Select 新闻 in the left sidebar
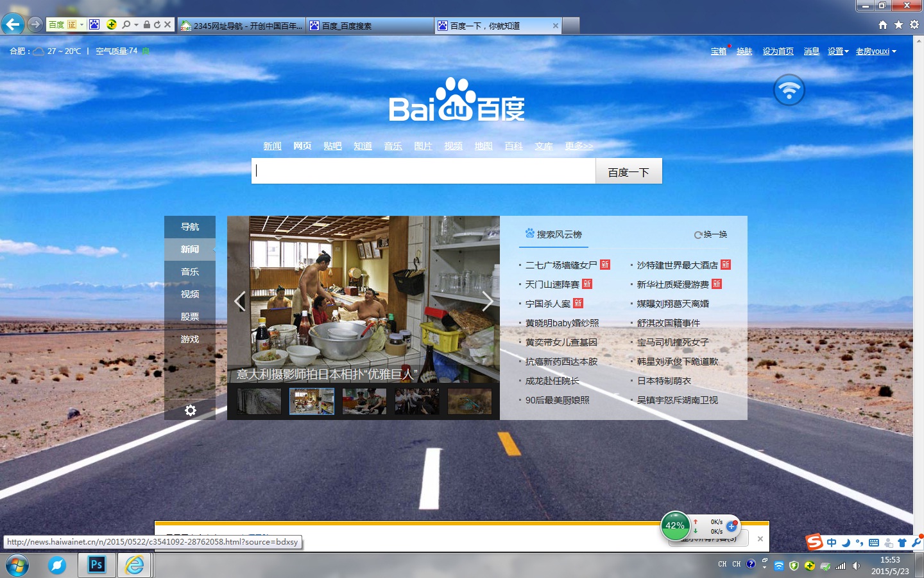 pos(190,249)
